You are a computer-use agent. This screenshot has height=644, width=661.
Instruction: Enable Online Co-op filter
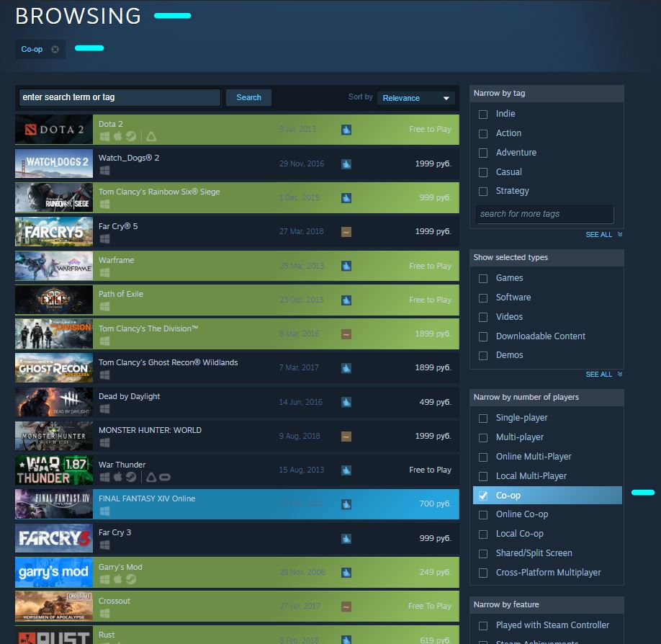point(483,515)
